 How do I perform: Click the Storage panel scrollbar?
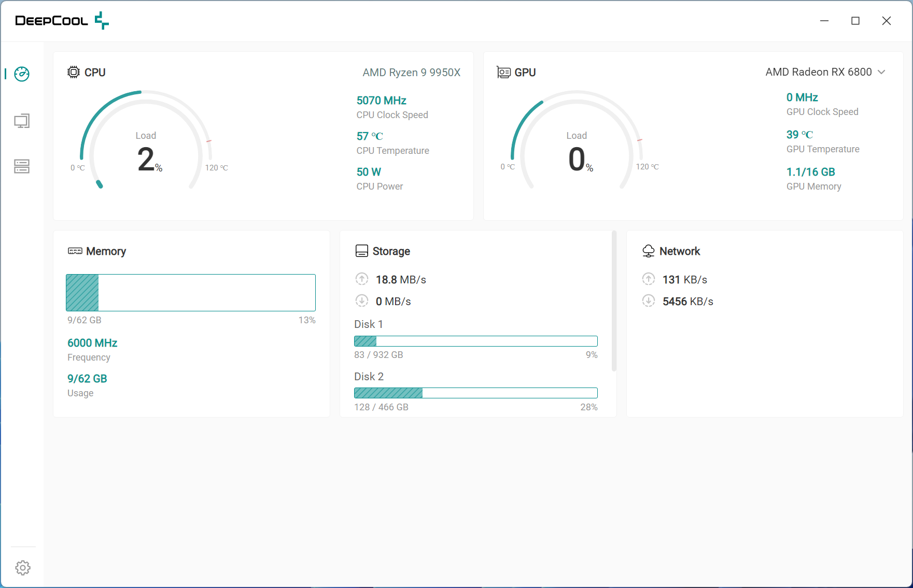[x=614, y=302]
